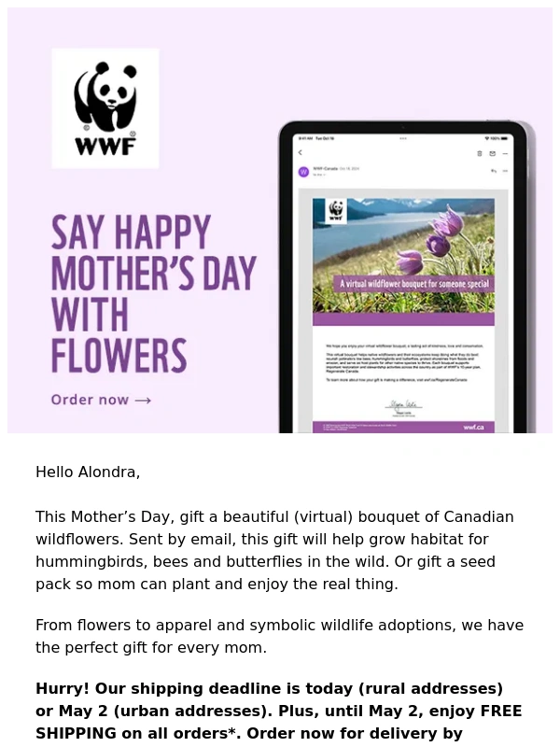Click the bold shipping deadline paragraph
The width and height of the screenshot is (560, 747).
click(278, 711)
